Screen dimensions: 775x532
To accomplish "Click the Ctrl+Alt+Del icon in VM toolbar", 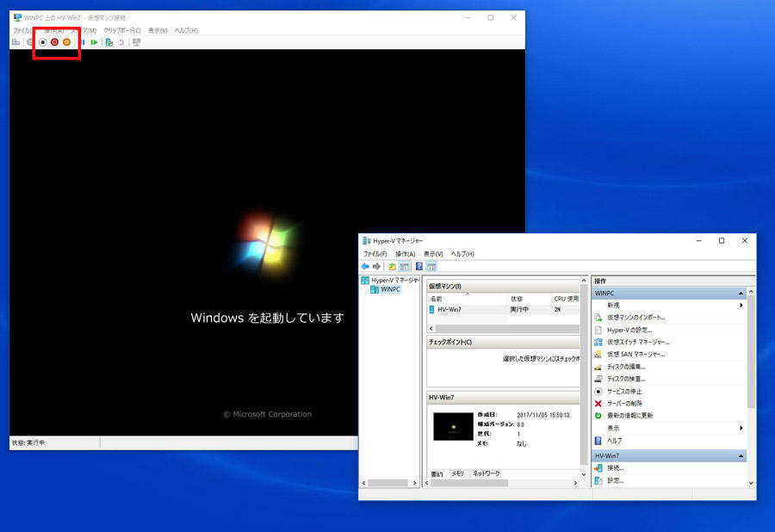I will coord(16,42).
